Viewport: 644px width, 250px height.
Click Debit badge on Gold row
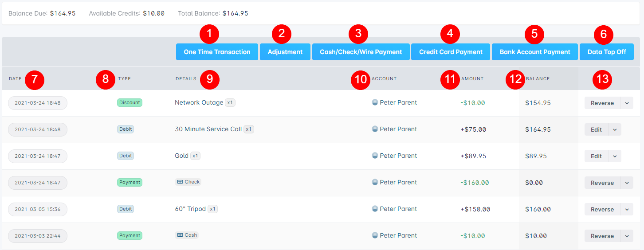[126, 156]
